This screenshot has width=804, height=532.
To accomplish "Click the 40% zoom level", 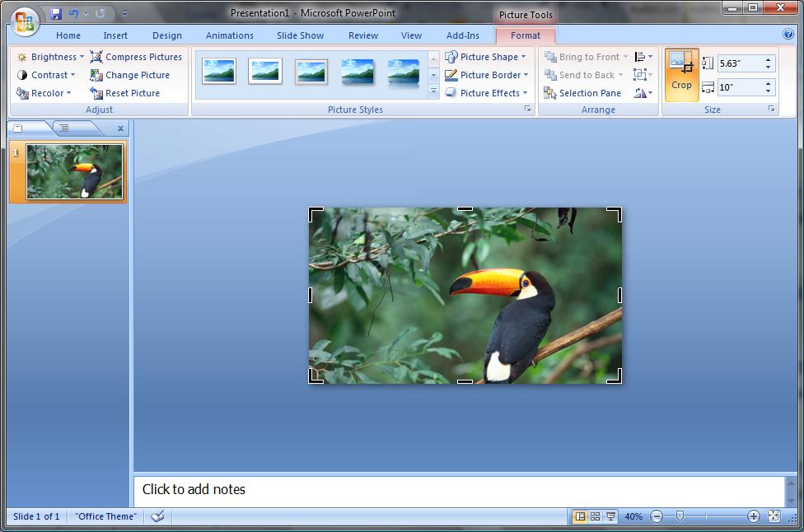I will pos(633,516).
